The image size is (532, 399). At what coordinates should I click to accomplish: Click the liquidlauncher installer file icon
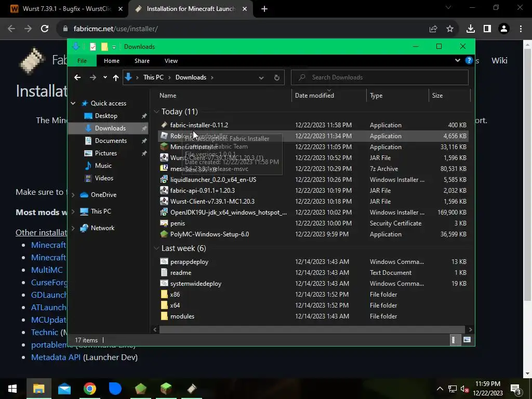pos(164,179)
